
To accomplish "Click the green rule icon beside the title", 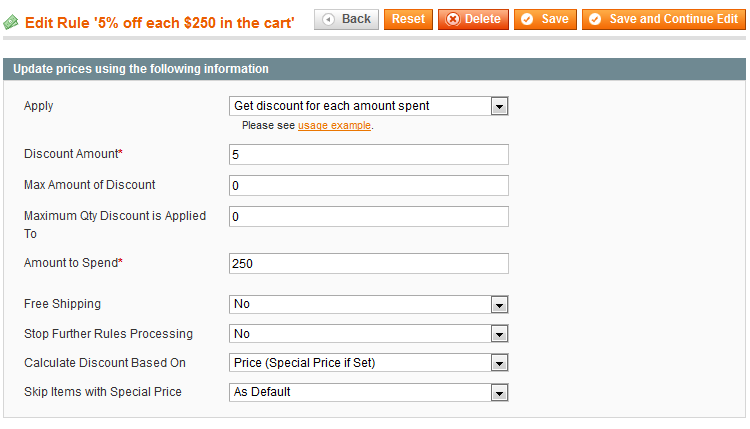I will click(x=11, y=21).
